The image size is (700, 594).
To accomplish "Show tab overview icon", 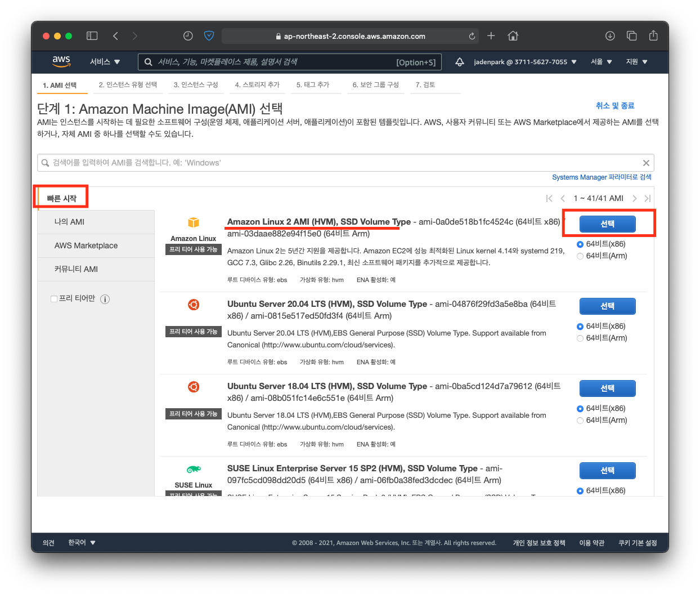I will pos(631,36).
